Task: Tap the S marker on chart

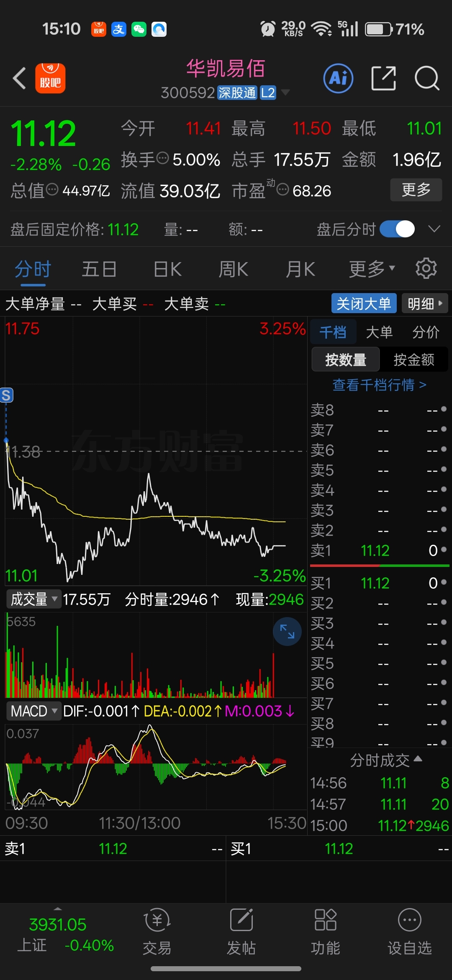Action: pyautogui.click(x=6, y=395)
